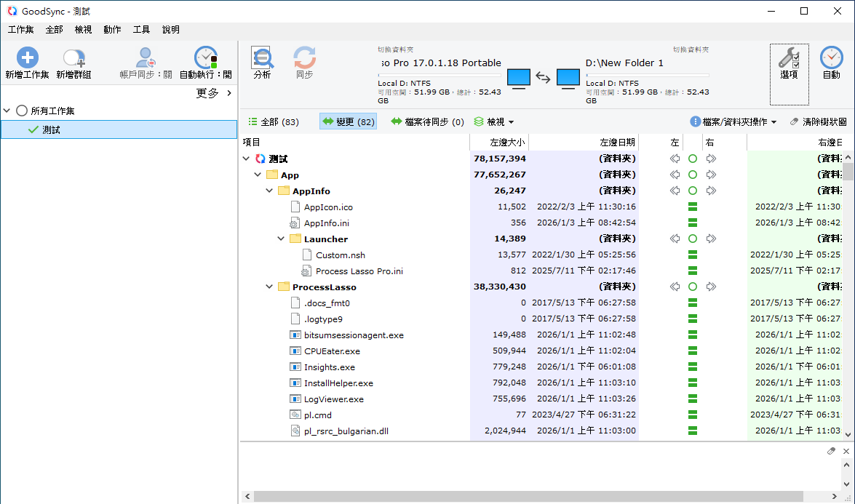
Task: Click the file list vertical scrollbar down arrow
Action: pos(848,434)
